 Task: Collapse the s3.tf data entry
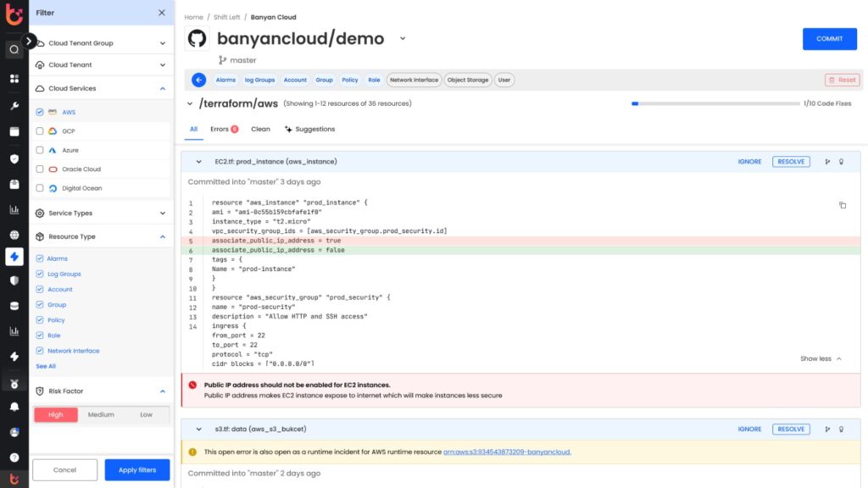(198, 429)
